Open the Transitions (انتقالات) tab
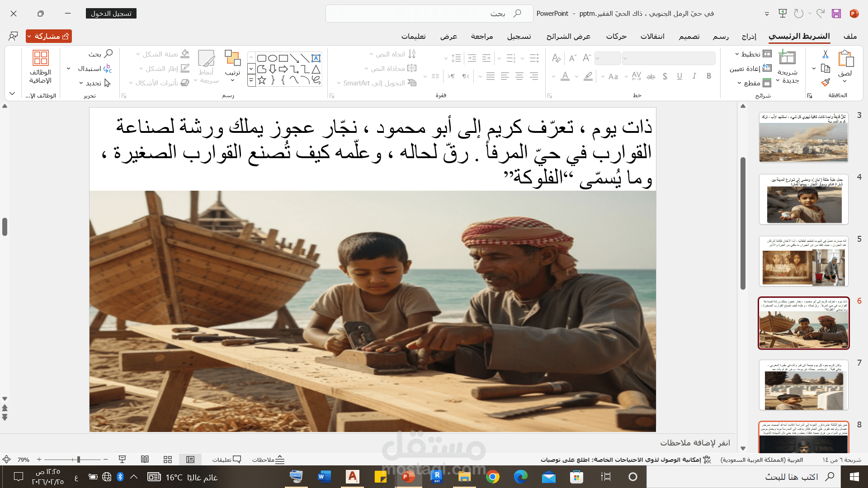Screen dimensions: 868x488 652,36
